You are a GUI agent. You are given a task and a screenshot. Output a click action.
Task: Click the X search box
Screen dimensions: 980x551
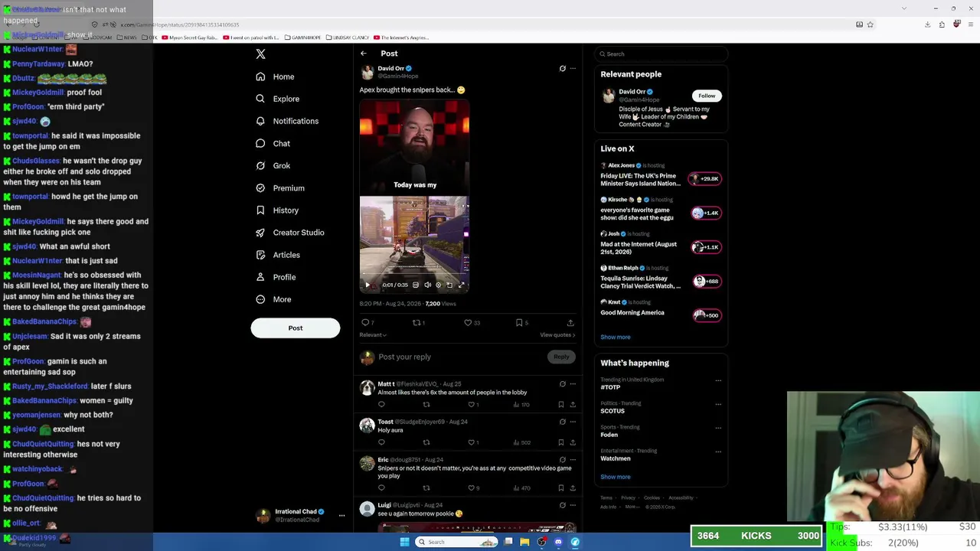(663, 54)
